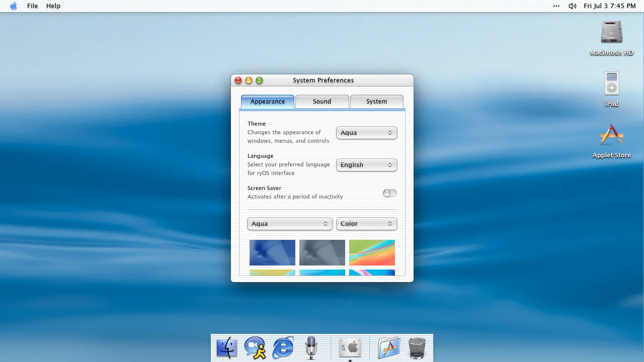Open Internet Explorer from the dock

[x=283, y=347]
